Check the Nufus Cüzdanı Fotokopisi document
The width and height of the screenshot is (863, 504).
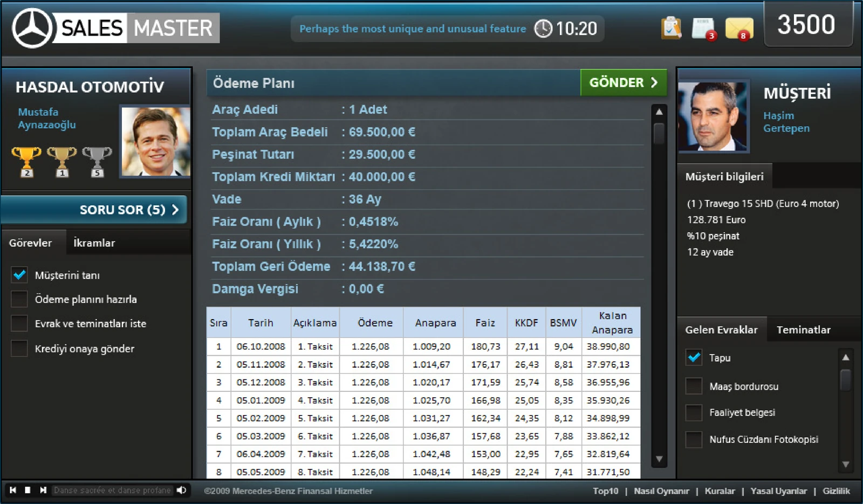coord(694,439)
